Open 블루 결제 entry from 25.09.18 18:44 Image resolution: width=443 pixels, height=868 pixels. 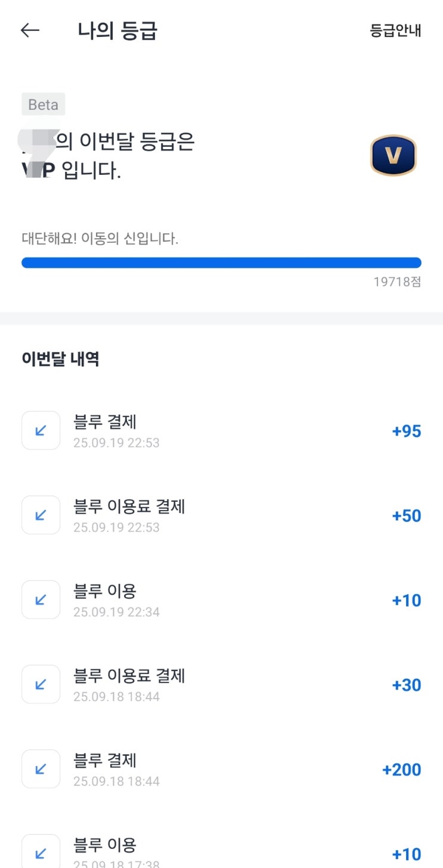[x=105, y=761]
